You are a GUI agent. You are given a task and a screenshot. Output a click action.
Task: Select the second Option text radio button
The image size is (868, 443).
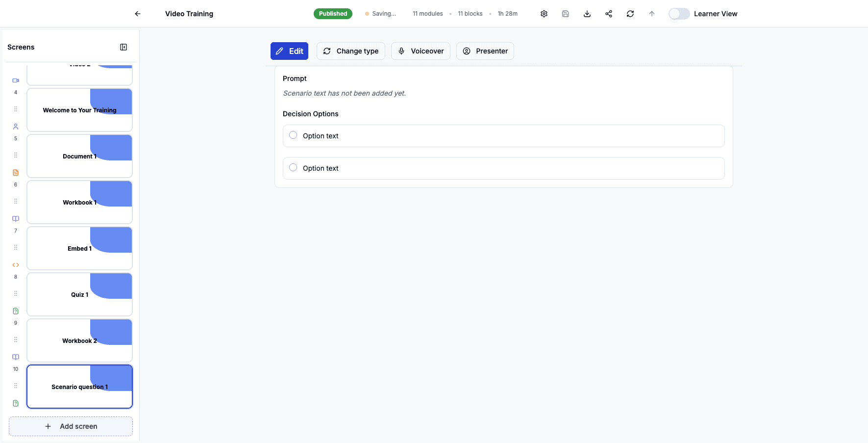coord(293,167)
